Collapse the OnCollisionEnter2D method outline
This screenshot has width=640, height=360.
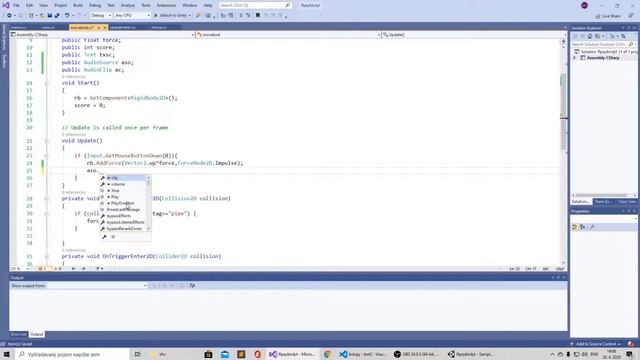click(x=46, y=199)
